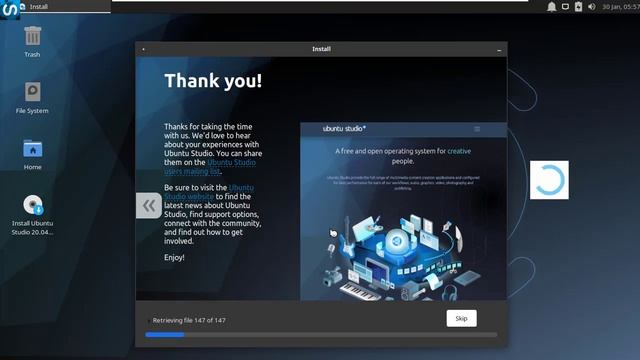The image size is (640, 360).
Task: Open the Trash desktop icon
Action: [32, 41]
